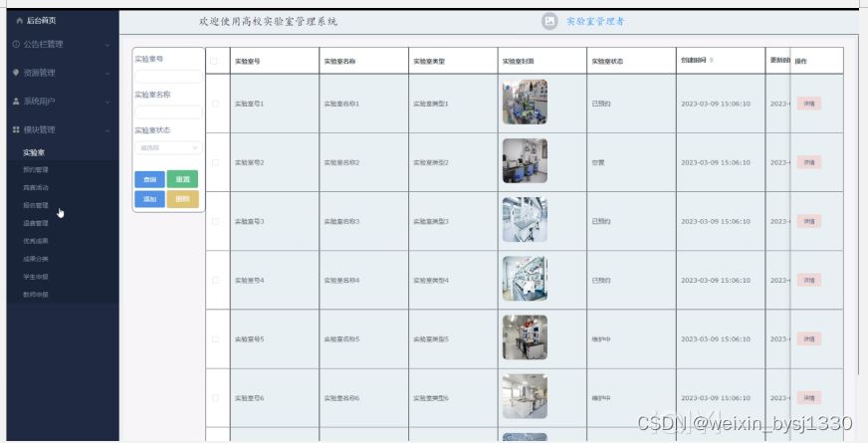
Task: Check the box for 实验室号1 row
Action: [x=215, y=104]
